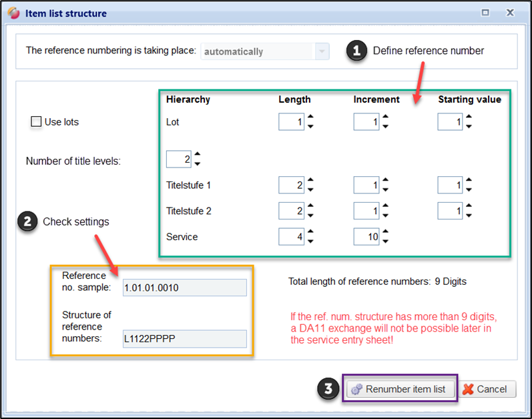This screenshot has height=419, width=532.
Task: Increase the Lot starting value
Action: click(469, 118)
